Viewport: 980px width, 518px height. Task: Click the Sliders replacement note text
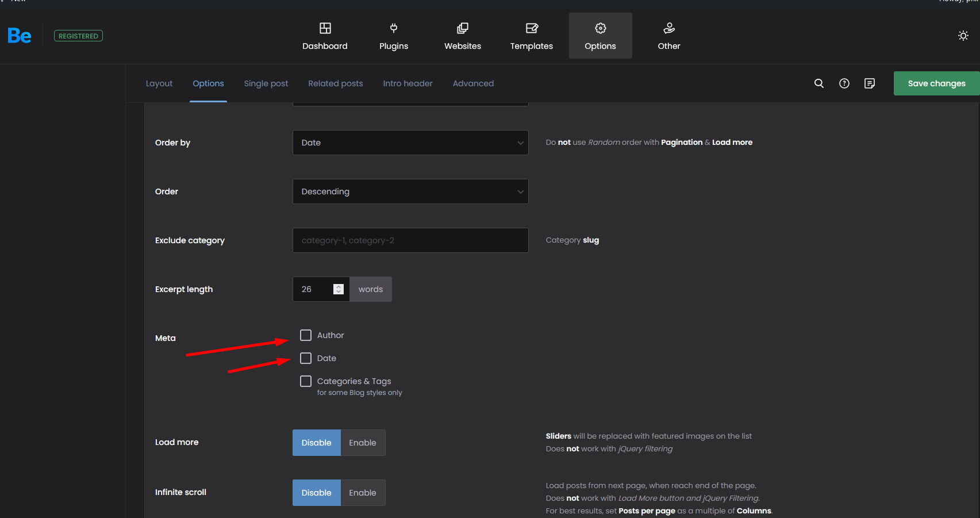pos(649,436)
